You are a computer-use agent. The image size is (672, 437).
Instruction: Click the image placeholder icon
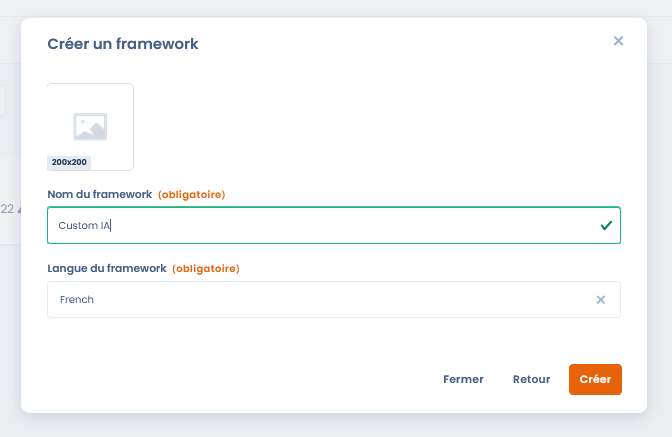(90, 126)
